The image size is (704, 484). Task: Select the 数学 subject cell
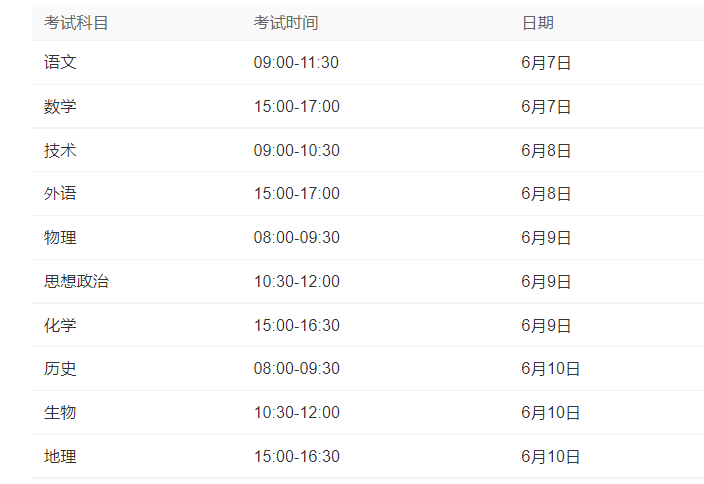[x=60, y=106]
